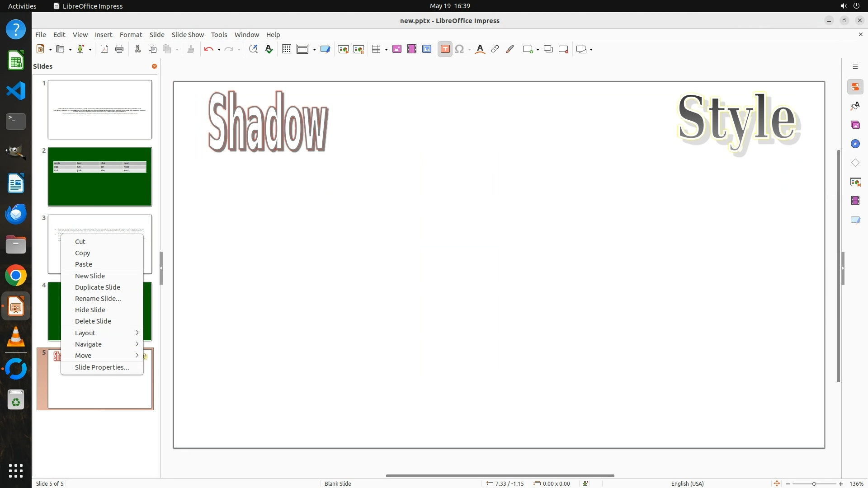The height and width of the screenshot is (488, 868).
Task: Click the Insert Fontwork Text icon
Action: click(x=480, y=49)
